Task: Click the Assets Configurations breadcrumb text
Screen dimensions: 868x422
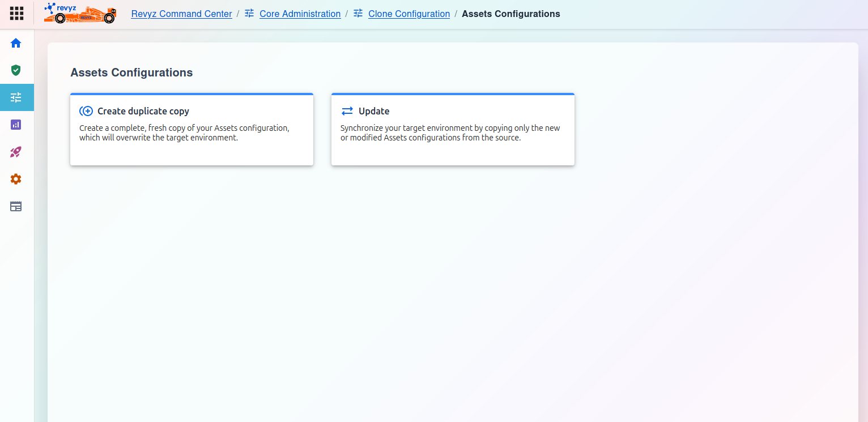Action: coord(510,14)
